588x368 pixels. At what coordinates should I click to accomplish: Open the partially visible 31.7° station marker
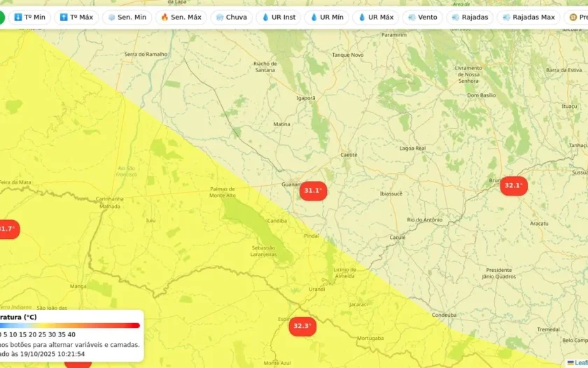tap(8, 229)
